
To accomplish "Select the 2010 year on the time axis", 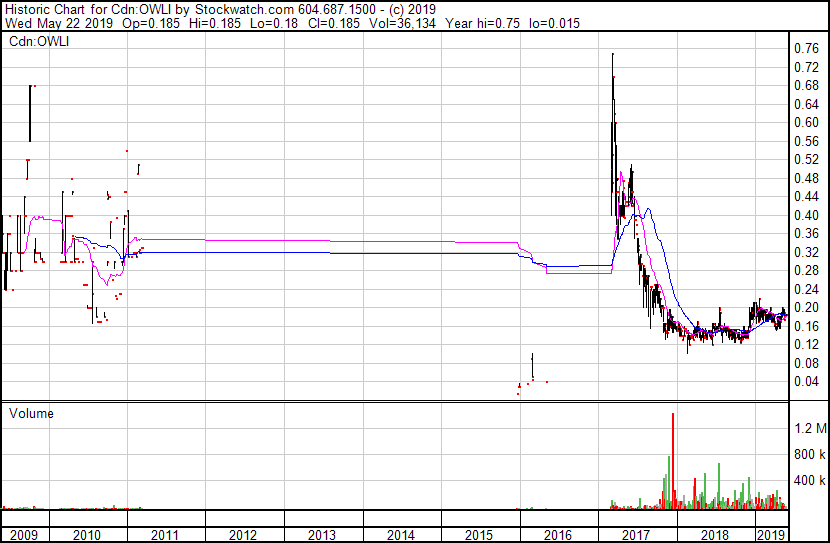I will pos(88,535).
